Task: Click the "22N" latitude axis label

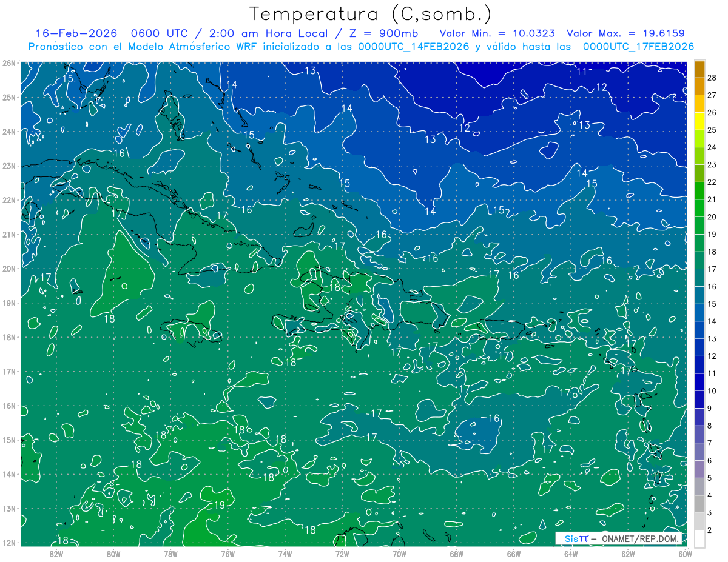Action: pyautogui.click(x=8, y=200)
